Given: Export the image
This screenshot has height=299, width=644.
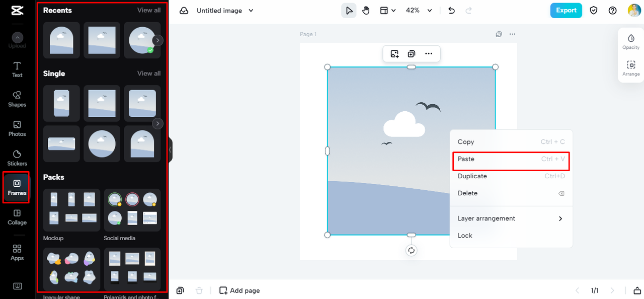Looking at the screenshot, I should click(566, 11).
